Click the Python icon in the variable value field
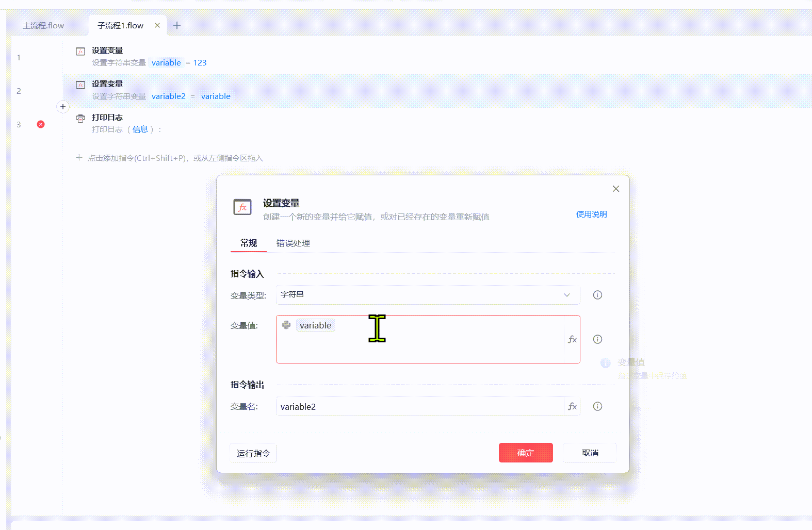Viewport: 812px width, 530px height. (286, 325)
